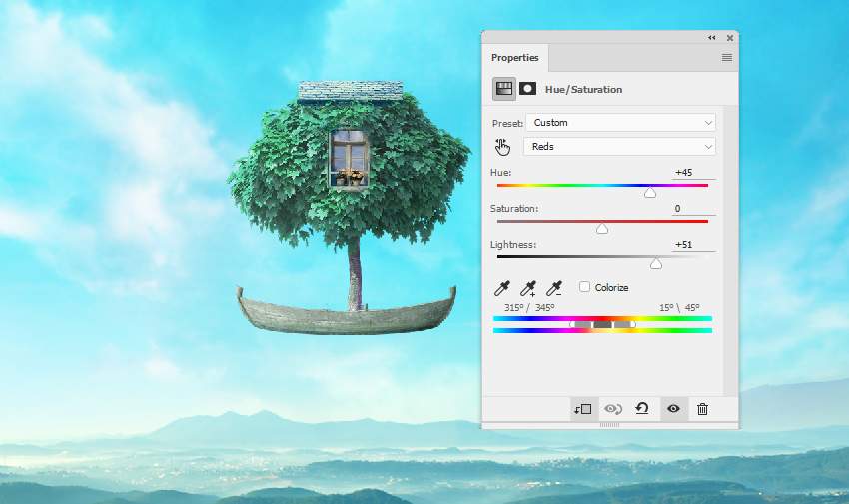Click the Saturation value field

[x=693, y=209]
